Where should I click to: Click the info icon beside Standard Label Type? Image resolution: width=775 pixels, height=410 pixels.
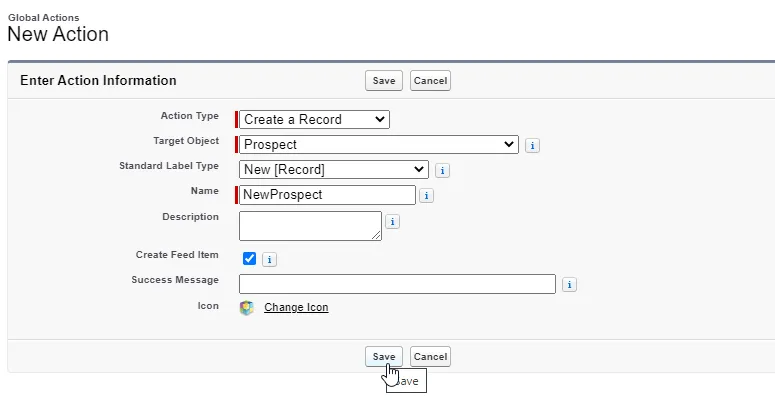click(442, 170)
